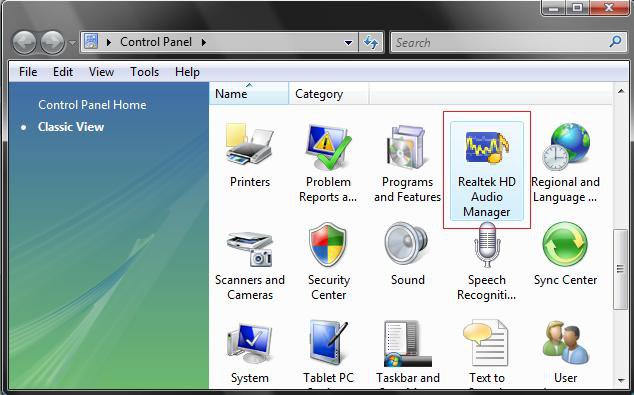This screenshot has height=395, width=634.
Task: Go to Control Panel Home
Action: [92, 105]
